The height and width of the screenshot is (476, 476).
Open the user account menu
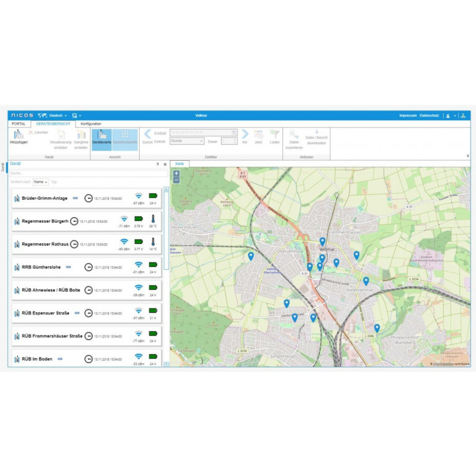click(x=451, y=115)
